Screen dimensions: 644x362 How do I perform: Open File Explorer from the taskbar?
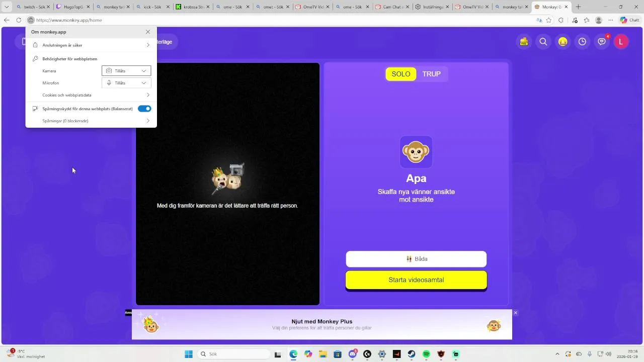[x=323, y=354]
